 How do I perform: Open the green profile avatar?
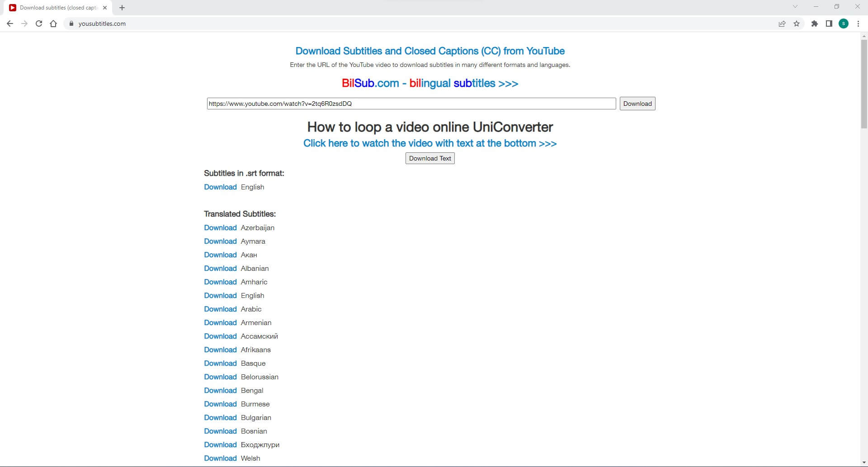pyautogui.click(x=844, y=24)
